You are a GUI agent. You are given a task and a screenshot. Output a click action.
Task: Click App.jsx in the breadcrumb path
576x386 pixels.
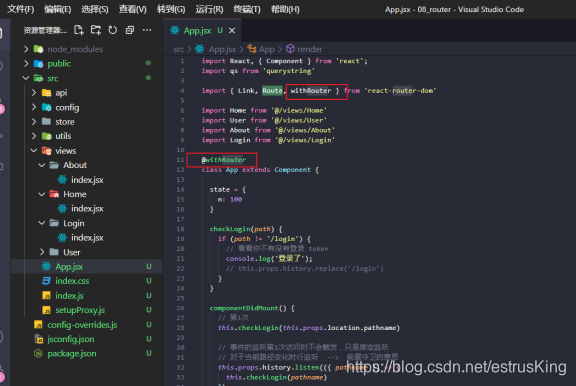(222, 49)
